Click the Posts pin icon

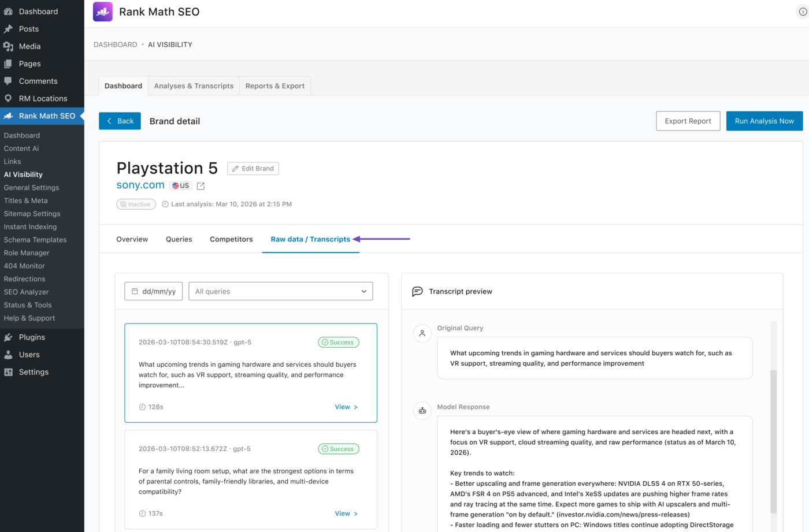click(8, 29)
